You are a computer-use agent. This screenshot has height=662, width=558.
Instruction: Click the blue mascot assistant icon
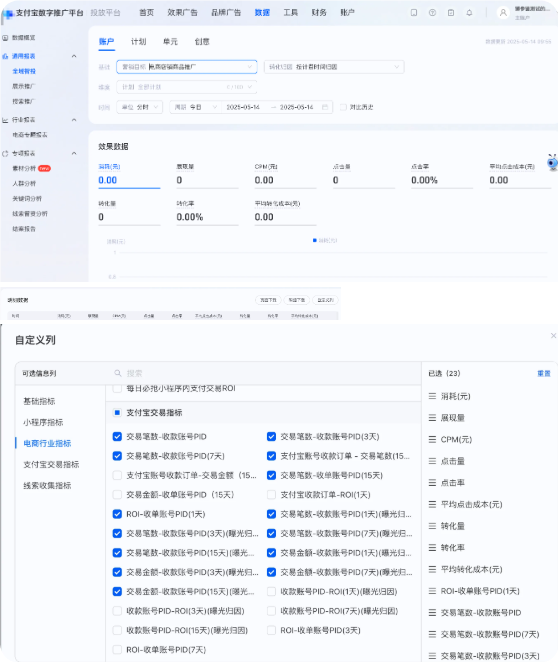point(553,162)
